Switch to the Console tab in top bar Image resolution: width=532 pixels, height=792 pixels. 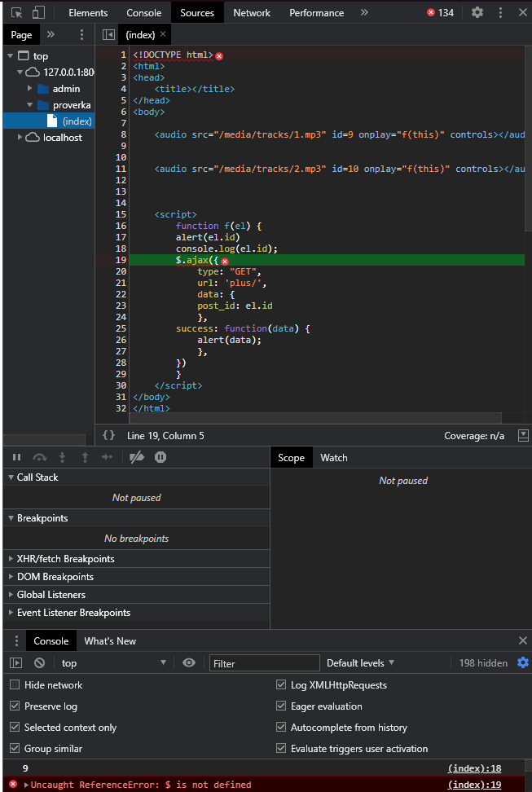[144, 12]
